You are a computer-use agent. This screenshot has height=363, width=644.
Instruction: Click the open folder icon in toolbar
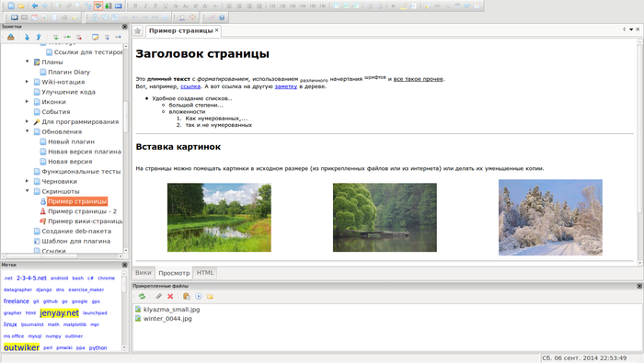pos(21,6)
